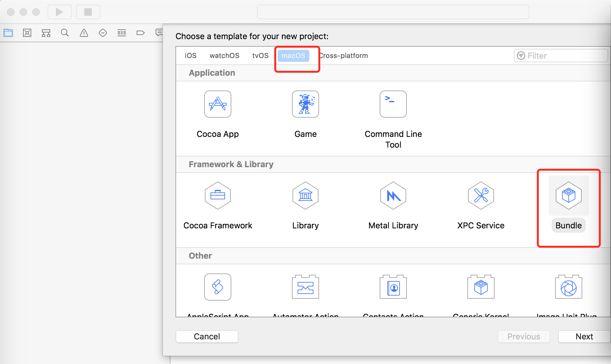Image resolution: width=611 pixels, height=364 pixels.
Task: Pick the Contacts Action template icon
Action: coord(393,287)
